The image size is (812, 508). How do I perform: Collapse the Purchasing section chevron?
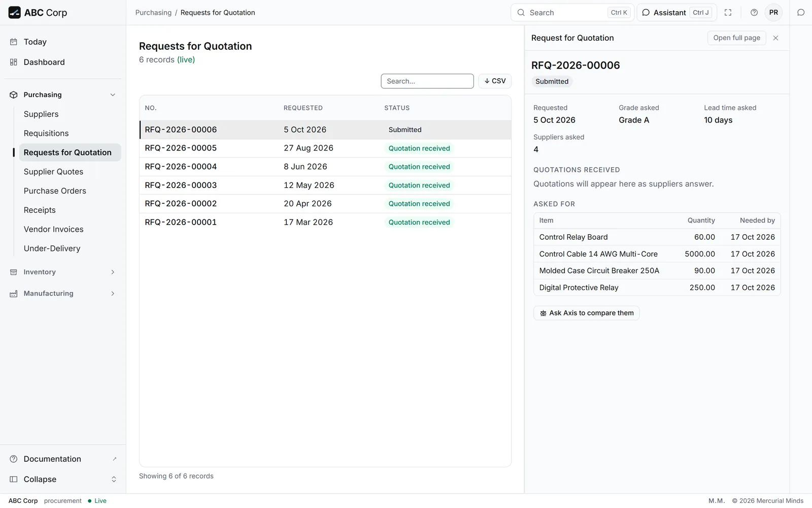[x=113, y=95]
